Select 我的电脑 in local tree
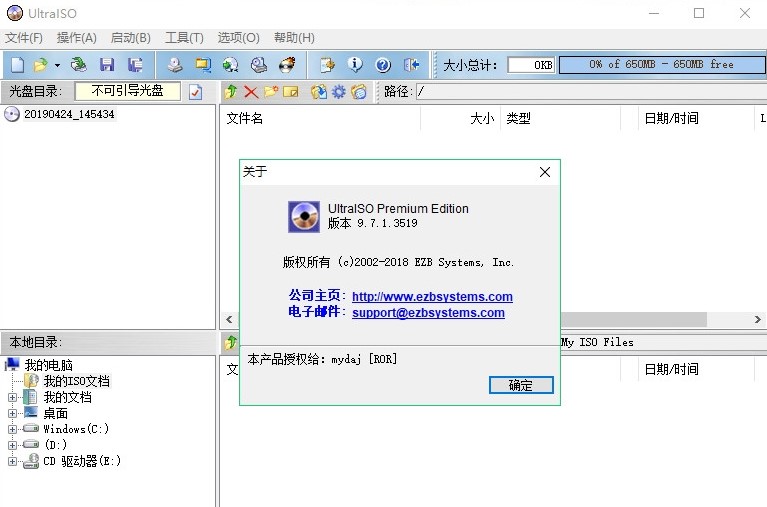Image resolution: width=767 pixels, height=507 pixels. click(48, 365)
